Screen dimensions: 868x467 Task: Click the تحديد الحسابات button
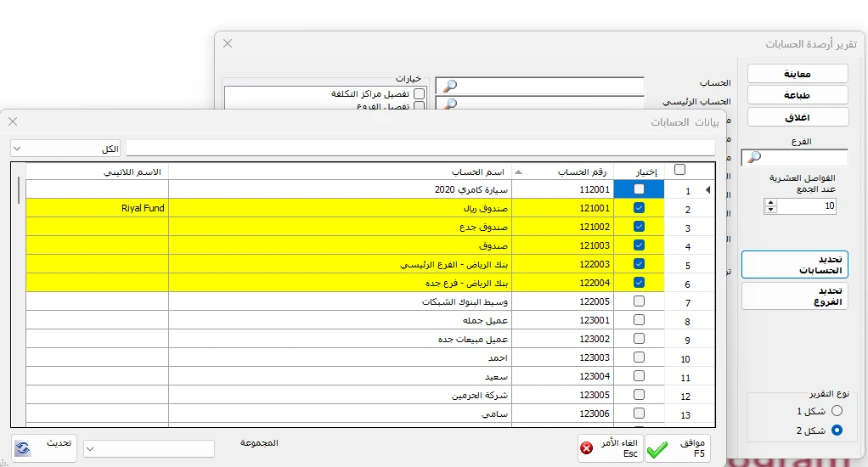(795, 264)
